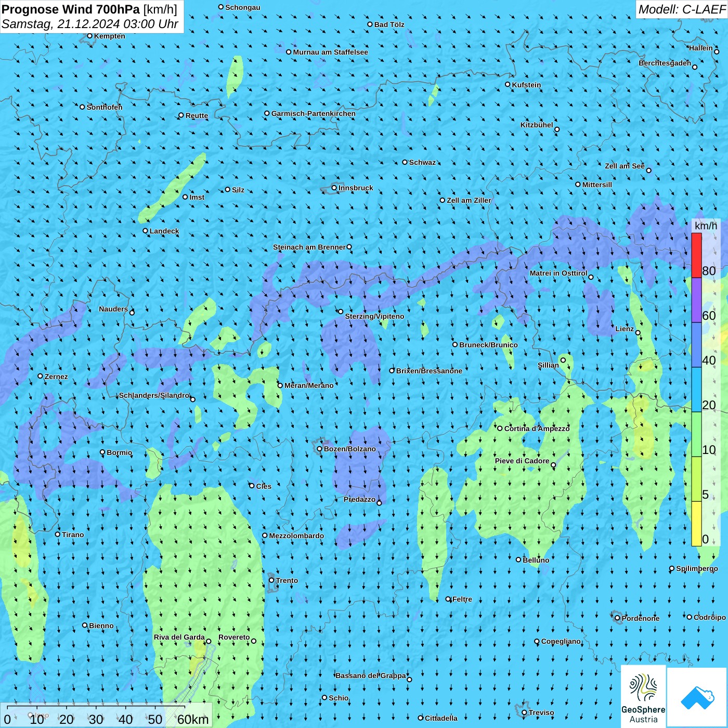
Task: Click the Bassano del Grappa label
Action: (370, 675)
